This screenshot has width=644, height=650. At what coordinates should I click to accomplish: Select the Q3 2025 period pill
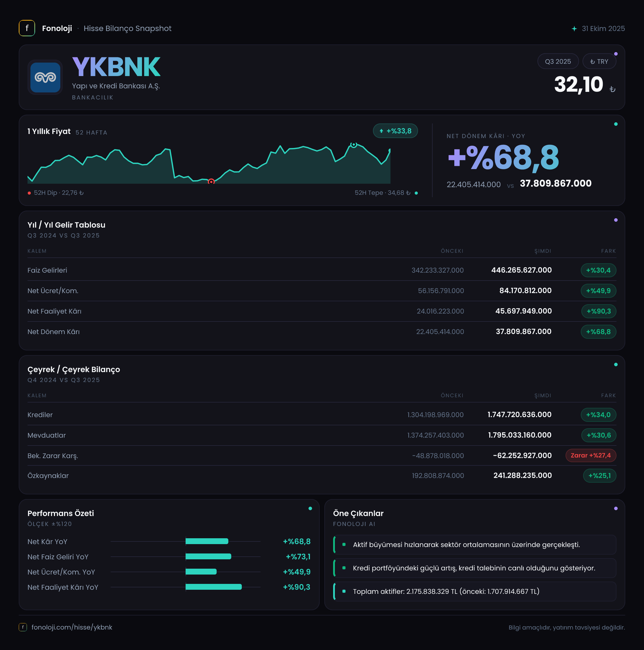(x=558, y=61)
